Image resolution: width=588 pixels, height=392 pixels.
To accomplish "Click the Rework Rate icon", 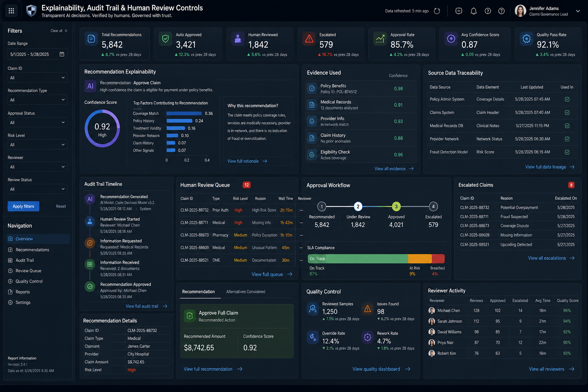I will [x=367, y=337].
